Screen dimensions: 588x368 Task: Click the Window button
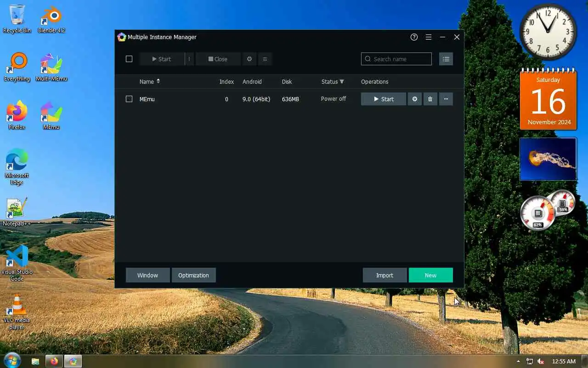pyautogui.click(x=148, y=275)
